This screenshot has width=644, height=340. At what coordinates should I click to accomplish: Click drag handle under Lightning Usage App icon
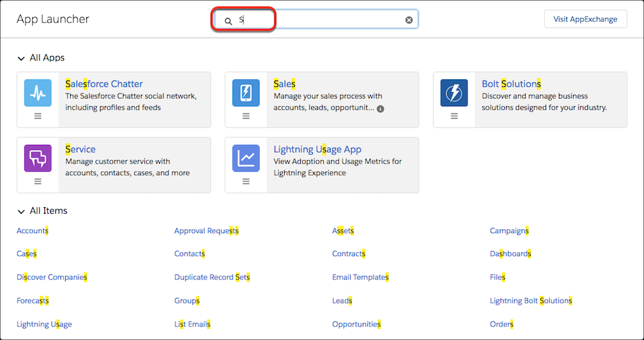click(x=246, y=182)
